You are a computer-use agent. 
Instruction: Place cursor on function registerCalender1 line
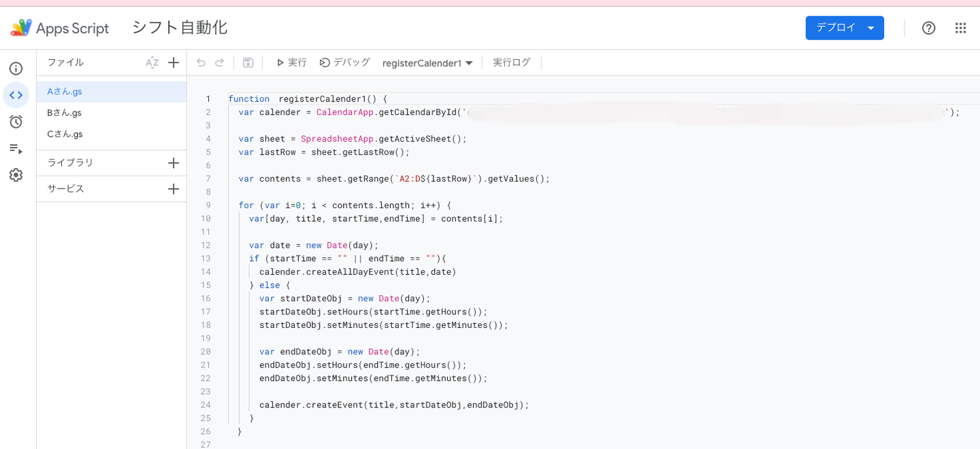click(308, 99)
